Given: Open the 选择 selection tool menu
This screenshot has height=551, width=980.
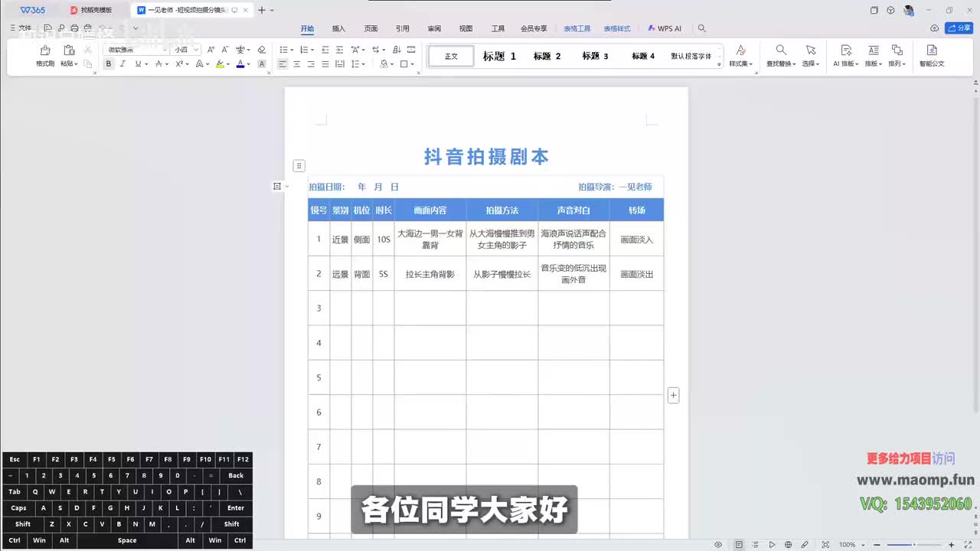Looking at the screenshot, I should coord(810,56).
